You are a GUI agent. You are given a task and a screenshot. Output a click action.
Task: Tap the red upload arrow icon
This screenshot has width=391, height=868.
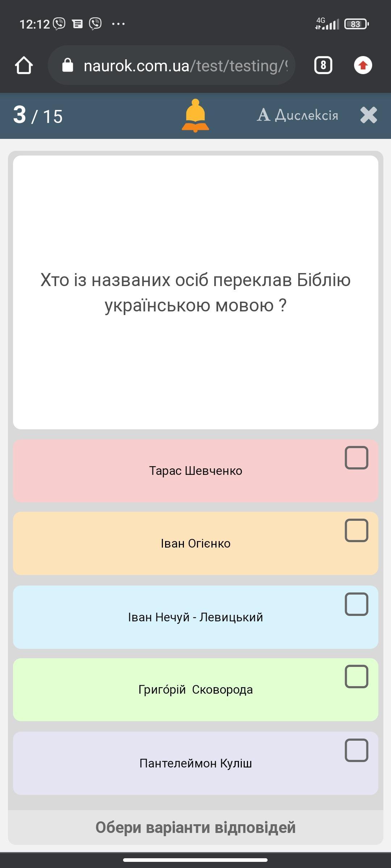coord(363,65)
